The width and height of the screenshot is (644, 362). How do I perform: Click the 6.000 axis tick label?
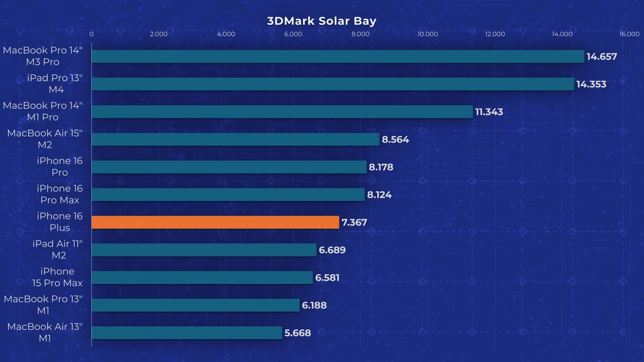[293, 34]
